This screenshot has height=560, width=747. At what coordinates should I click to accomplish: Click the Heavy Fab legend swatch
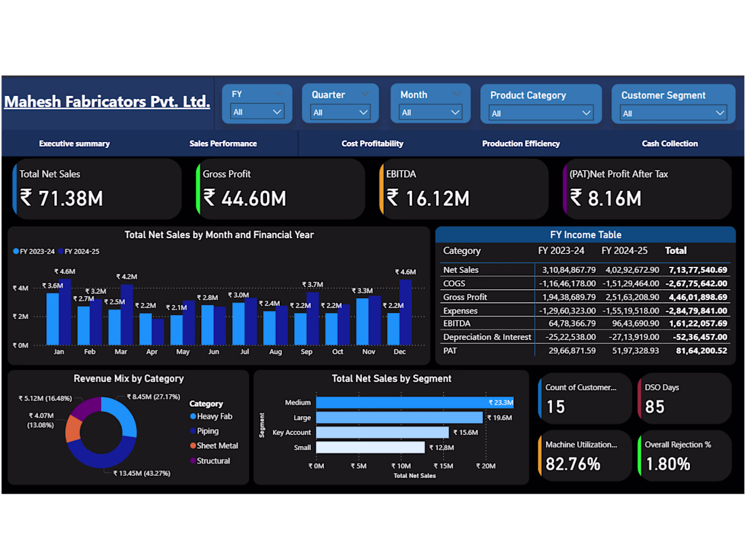click(193, 416)
